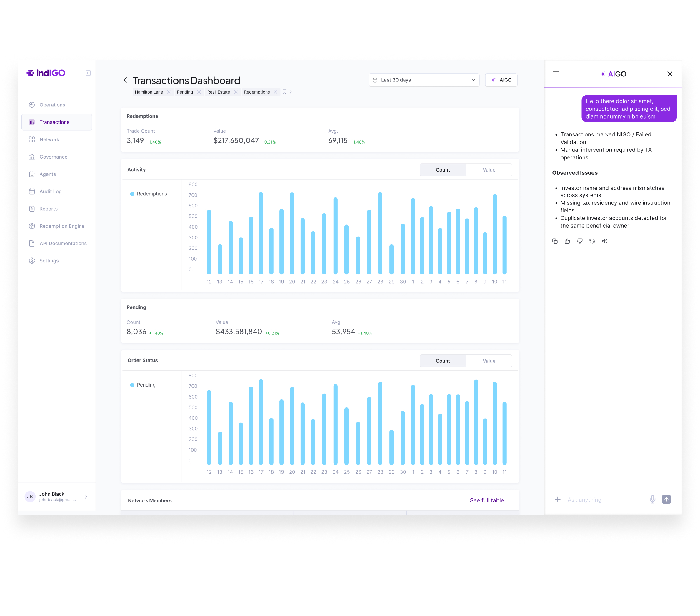Dislike the AIGO response
700x616 pixels.
[x=580, y=241]
